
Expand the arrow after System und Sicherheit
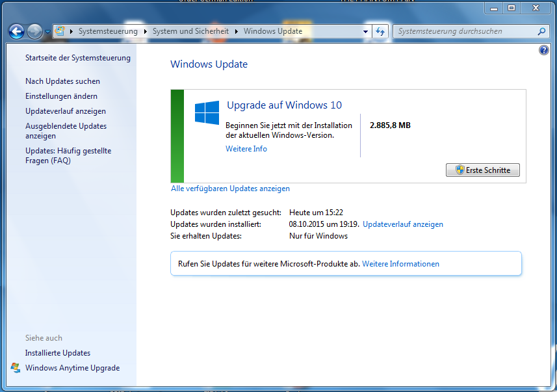(x=236, y=31)
